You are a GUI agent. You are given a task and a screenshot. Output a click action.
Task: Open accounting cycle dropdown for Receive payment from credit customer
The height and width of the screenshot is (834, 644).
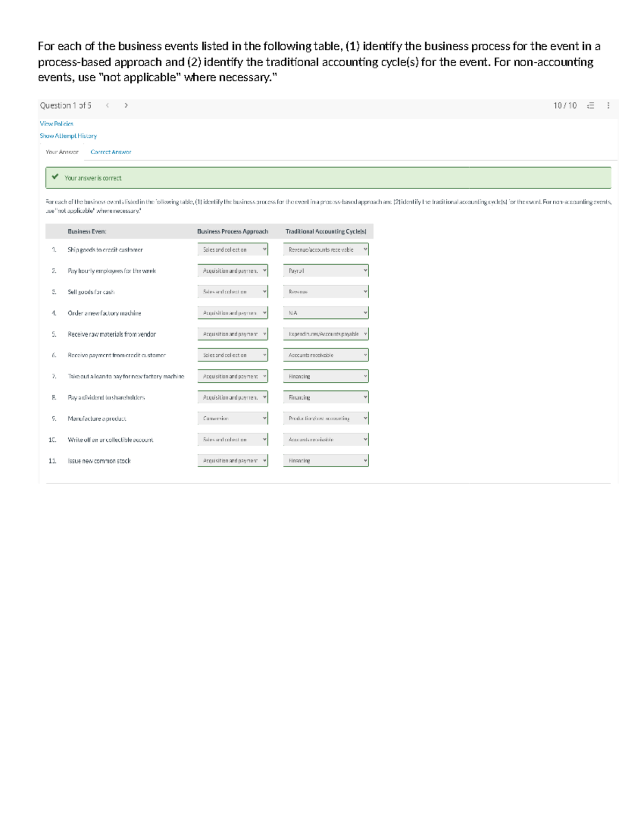326,355
